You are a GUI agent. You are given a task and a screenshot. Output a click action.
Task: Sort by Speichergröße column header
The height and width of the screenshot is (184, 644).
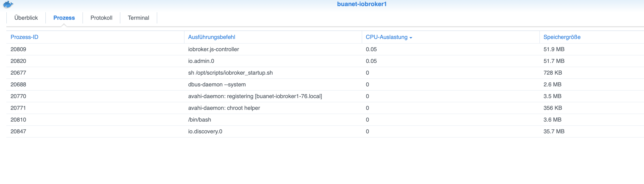pos(562,37)
